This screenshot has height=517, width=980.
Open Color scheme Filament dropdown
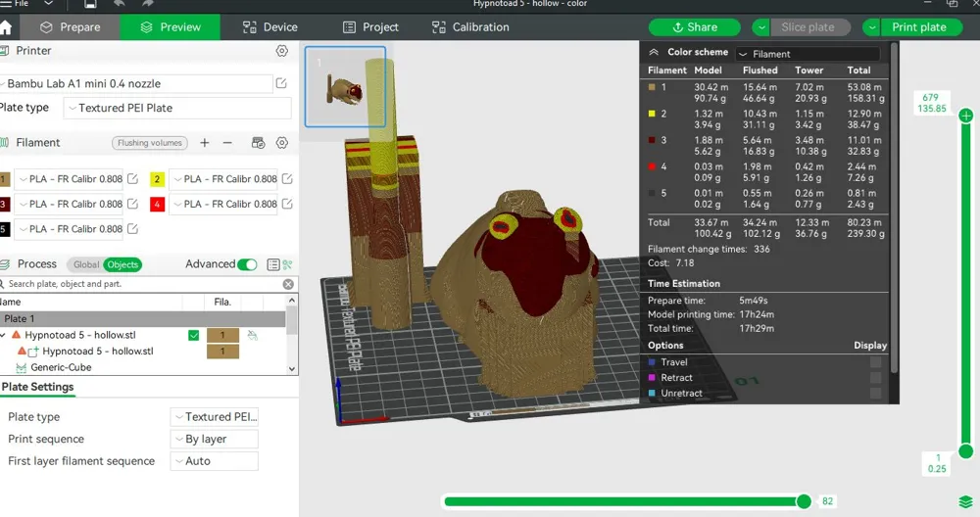click(808, 54)
